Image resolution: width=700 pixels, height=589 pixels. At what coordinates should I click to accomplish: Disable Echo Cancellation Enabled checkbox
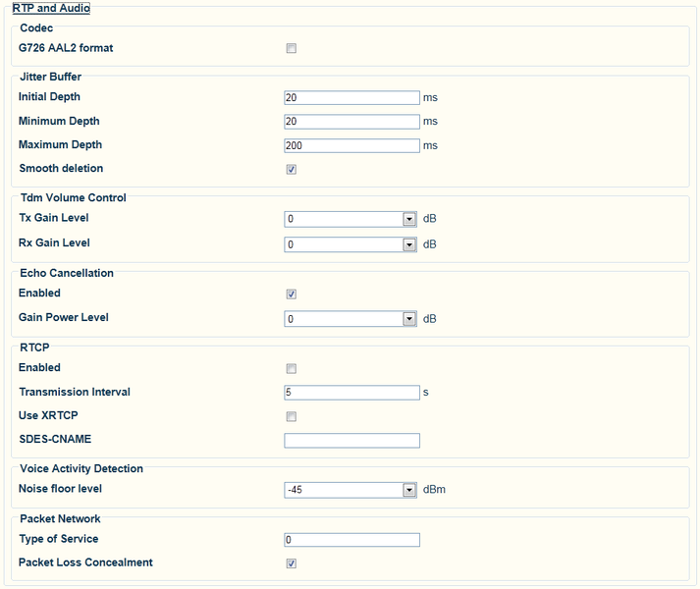point(291,294)
